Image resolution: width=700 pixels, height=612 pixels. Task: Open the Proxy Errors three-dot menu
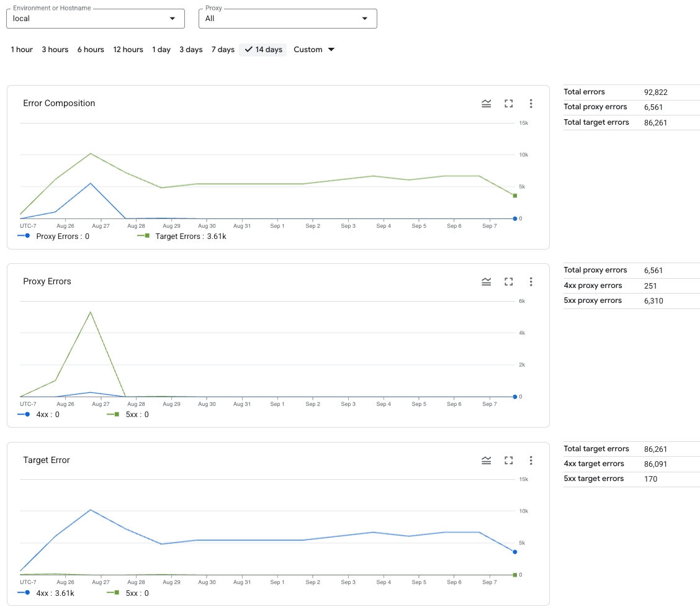531,282
